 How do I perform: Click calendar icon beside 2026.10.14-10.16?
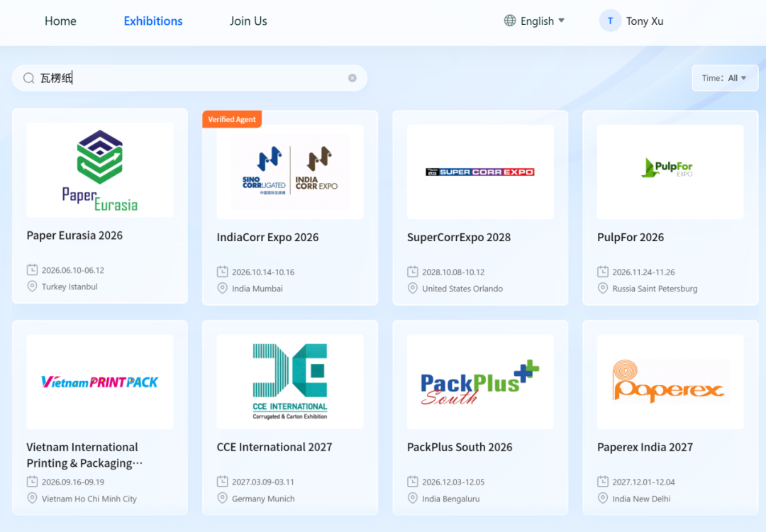(222, 272)
